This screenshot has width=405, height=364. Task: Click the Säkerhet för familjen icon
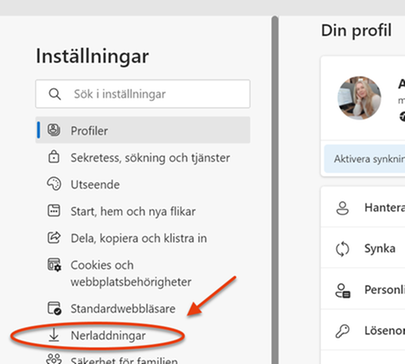(x=54, y=359)
